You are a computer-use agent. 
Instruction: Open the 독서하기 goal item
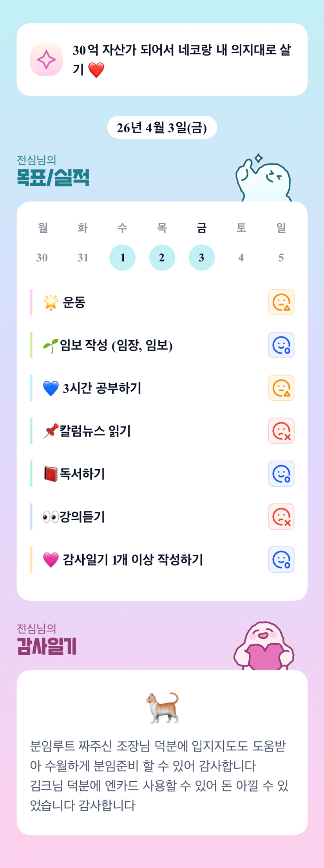point(82,474)
